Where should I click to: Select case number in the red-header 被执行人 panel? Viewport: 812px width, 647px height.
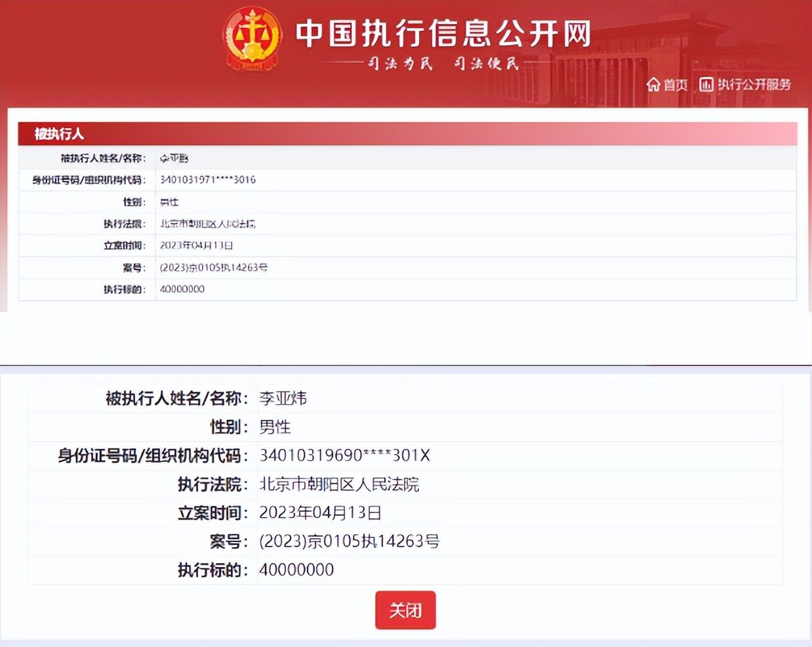pos(214,268)
